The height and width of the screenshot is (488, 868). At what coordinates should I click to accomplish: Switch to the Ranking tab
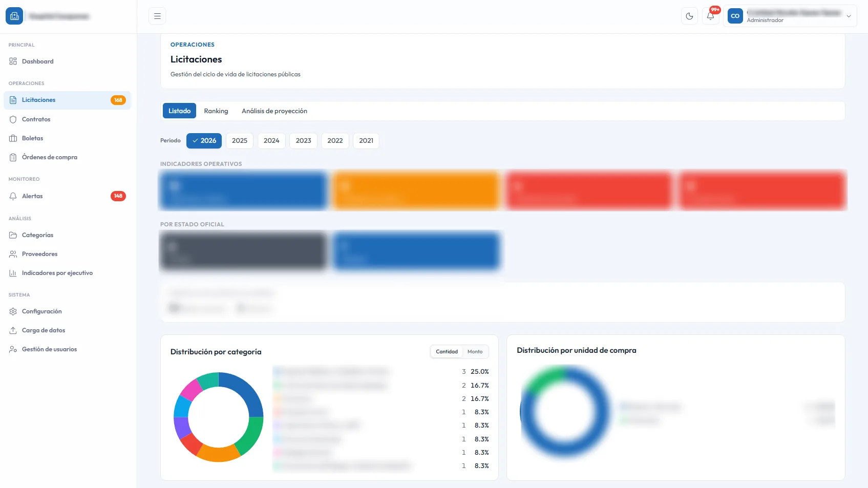[216, 111]
